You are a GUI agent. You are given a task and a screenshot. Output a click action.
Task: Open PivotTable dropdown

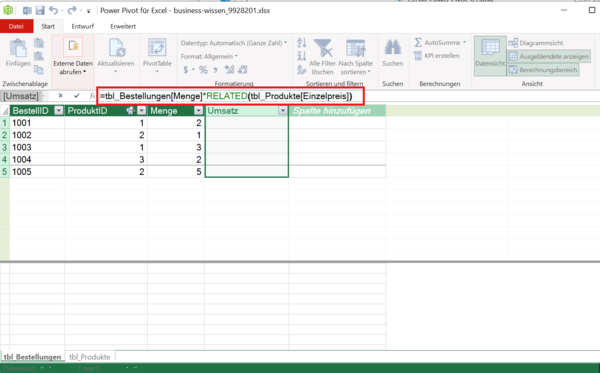157,72
